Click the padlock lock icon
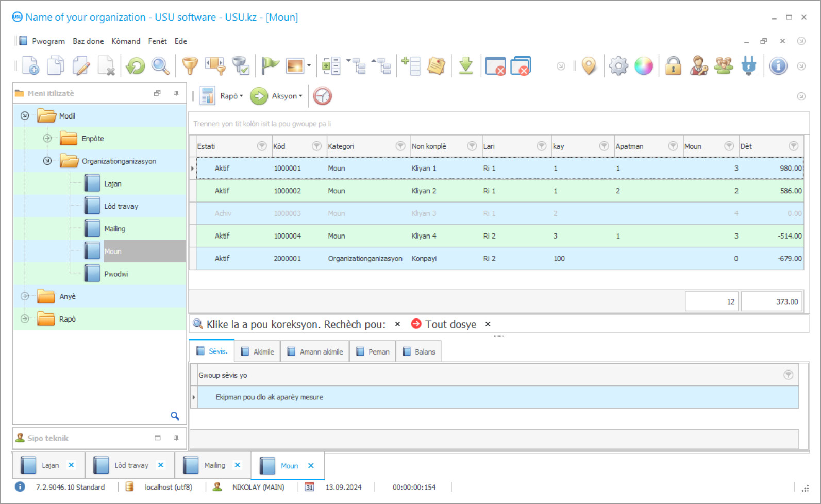This screenshot has height=504, width=821. (x=673, y=66)
